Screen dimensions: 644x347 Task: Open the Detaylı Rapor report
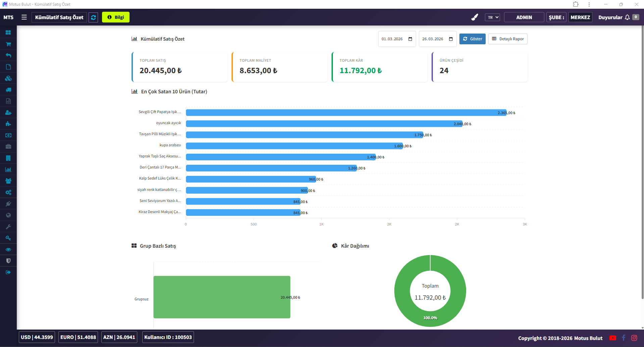[x=508, y=39]
